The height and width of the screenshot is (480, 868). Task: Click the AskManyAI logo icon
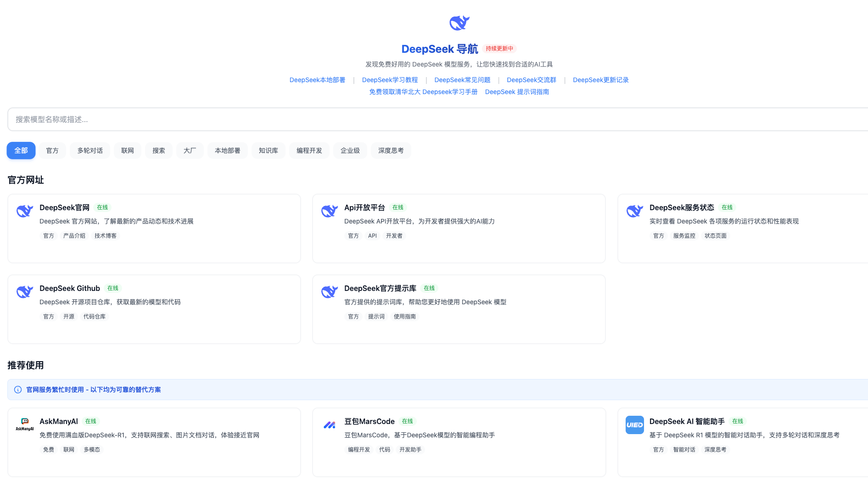(25, 424)
